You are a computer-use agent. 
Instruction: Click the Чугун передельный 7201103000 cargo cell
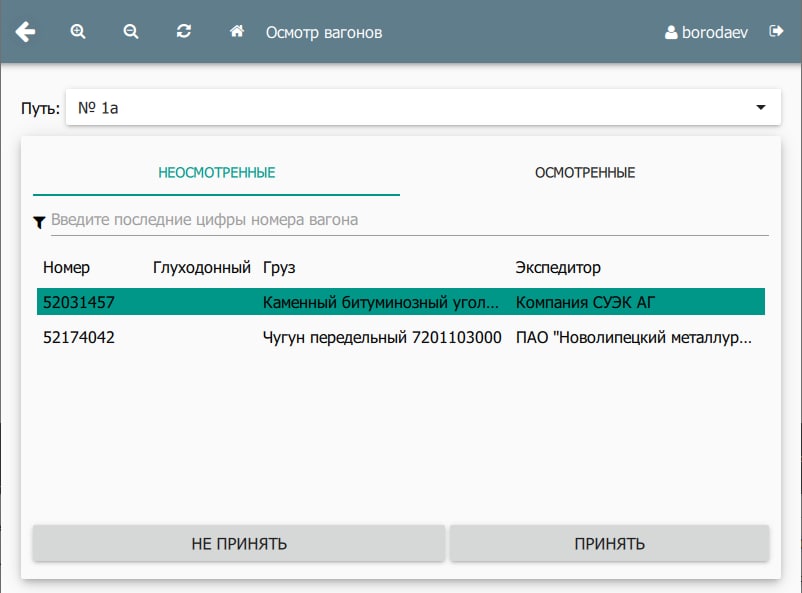(382, 337)
